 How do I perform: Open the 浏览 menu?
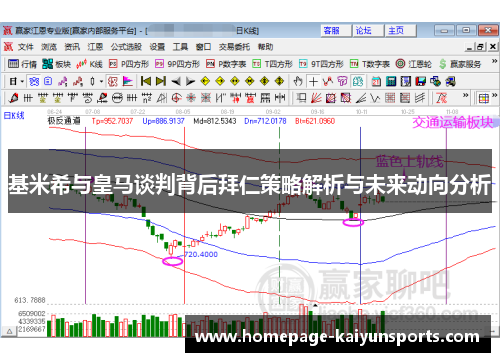coord(49,47)
